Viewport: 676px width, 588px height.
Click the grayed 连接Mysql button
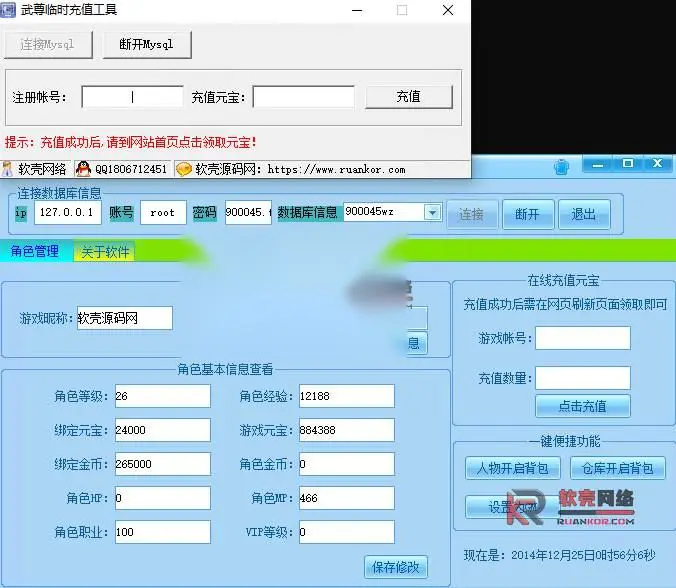pos(48,44)
